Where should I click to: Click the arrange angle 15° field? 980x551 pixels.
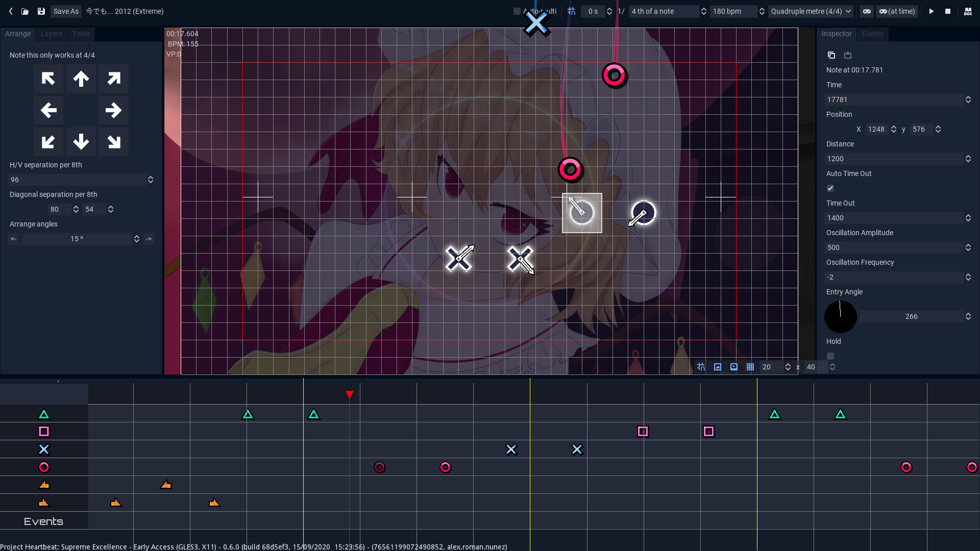tap(77, 239)
